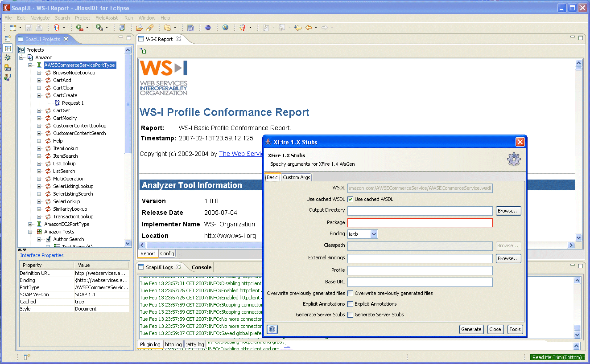The width and height of the screenshot is (590, 364).
Task: Disable the Use cached WSDL checkbox
Action: pyautogui.click(x=351, y=199)
